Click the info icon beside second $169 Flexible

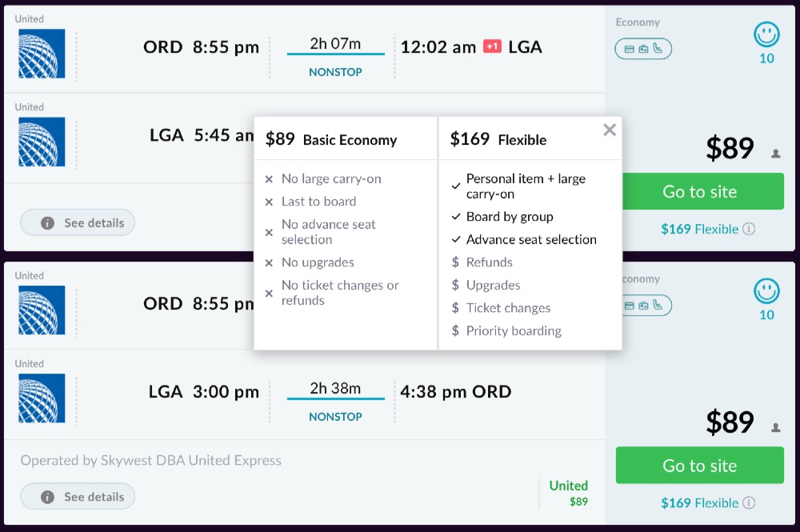749,503
